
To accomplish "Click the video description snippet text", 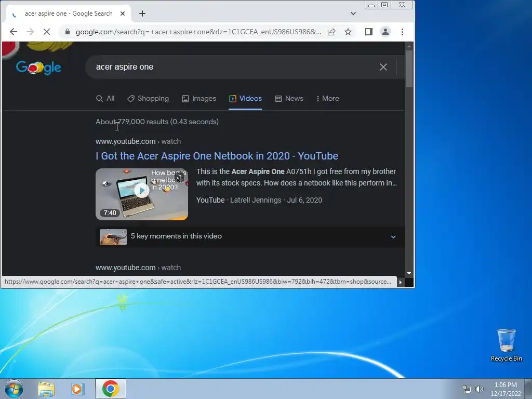I will [297, 177].
